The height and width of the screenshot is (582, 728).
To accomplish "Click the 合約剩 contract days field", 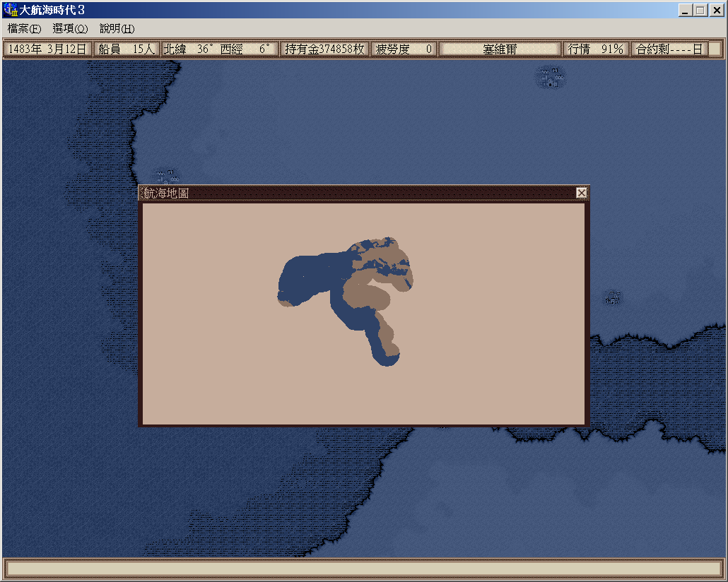I will click(669, 49).
